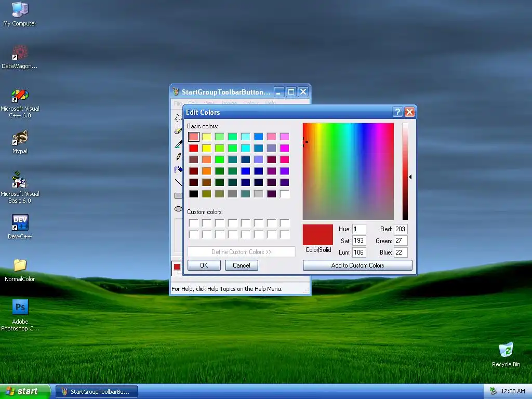Maximize the Paint window
The image size is (532, 399).
coord(291,91)
